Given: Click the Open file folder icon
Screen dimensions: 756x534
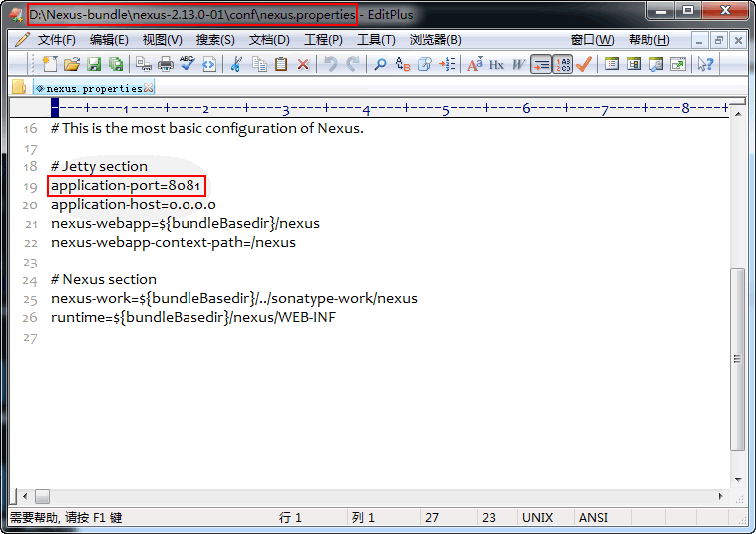Looking at the screenshot, I should tap(72, 64).
